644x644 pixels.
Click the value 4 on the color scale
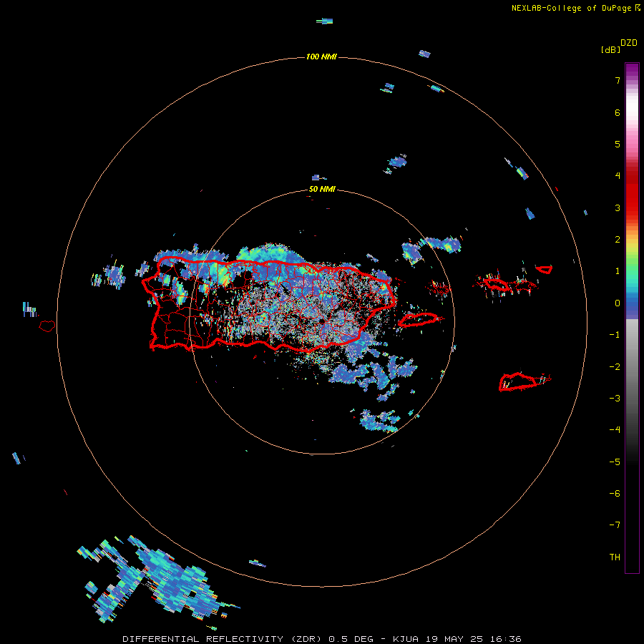click(x=618, y=176)
